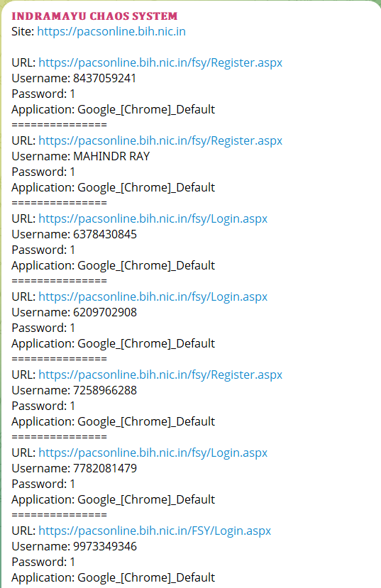This screenshot has width=381, height=588.
Task: Click the username text 6209702908
Action: (105, 312)
